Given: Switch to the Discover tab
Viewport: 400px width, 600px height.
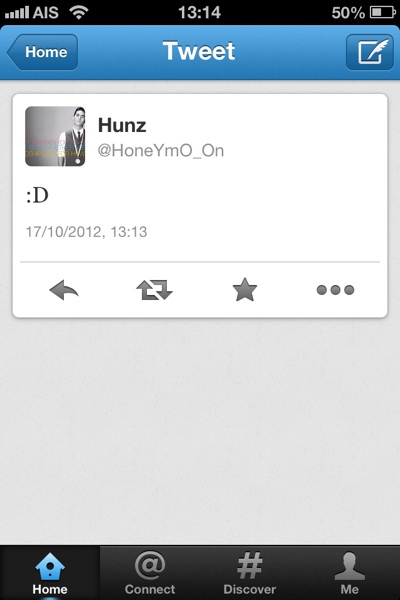Looking at the screenshot, I should pyautogui.click(x=250, y=573).
